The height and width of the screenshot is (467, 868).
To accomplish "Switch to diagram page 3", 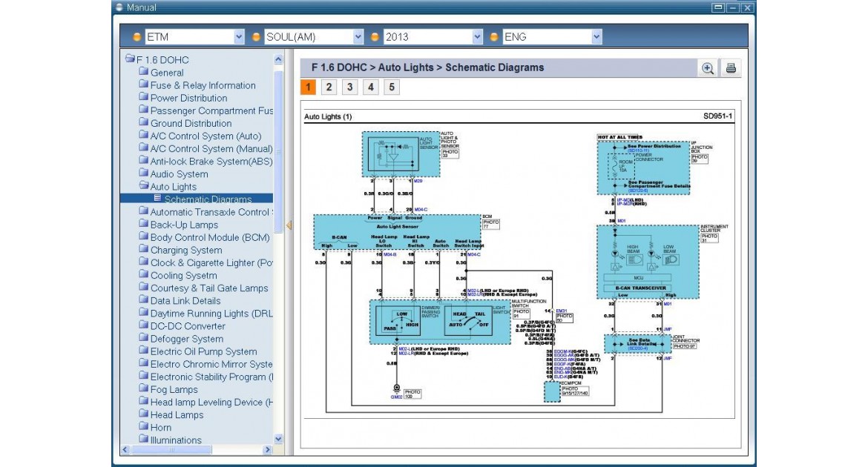I will coord(350,87).
